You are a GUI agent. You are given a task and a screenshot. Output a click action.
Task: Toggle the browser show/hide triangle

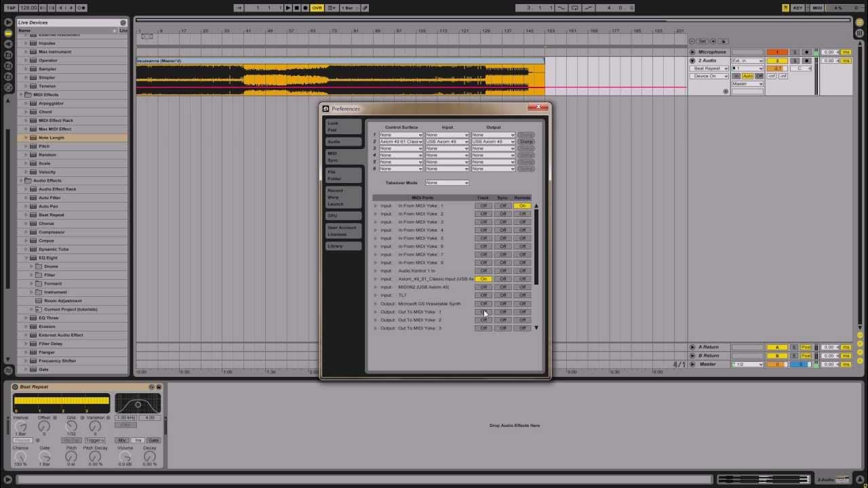click(x=8, y=22)
